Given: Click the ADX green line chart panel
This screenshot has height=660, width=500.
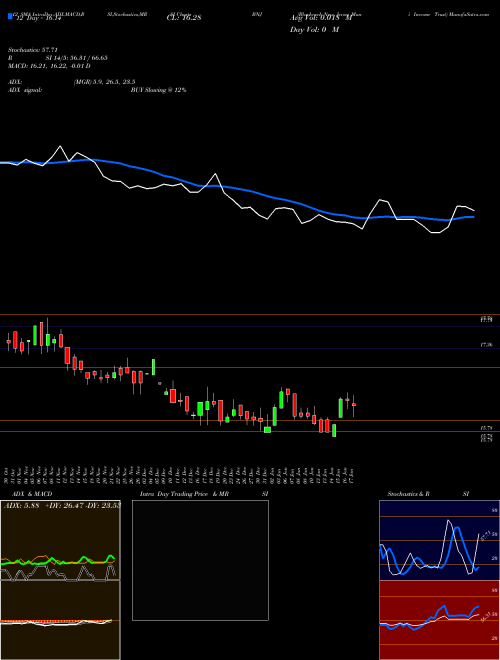Looking at the screenshot, I should 60,540.
